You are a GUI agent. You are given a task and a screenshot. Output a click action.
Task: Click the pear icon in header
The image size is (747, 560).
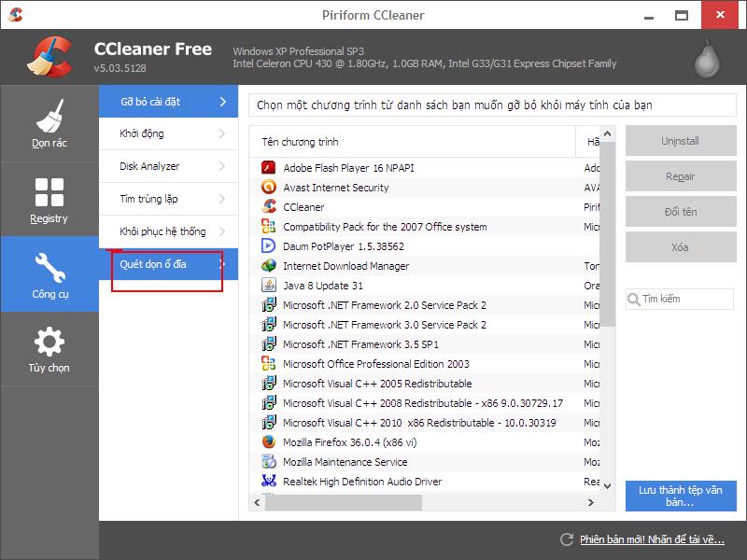point(707,59)
